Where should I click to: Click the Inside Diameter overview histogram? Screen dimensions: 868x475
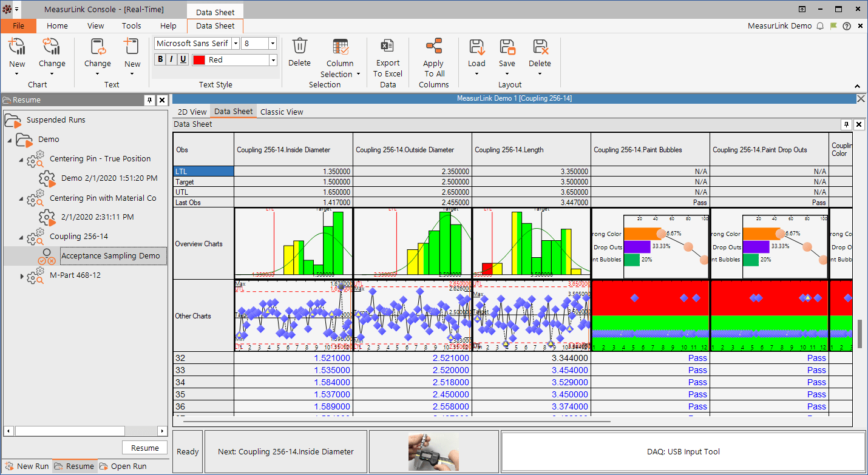pos(294,243)
